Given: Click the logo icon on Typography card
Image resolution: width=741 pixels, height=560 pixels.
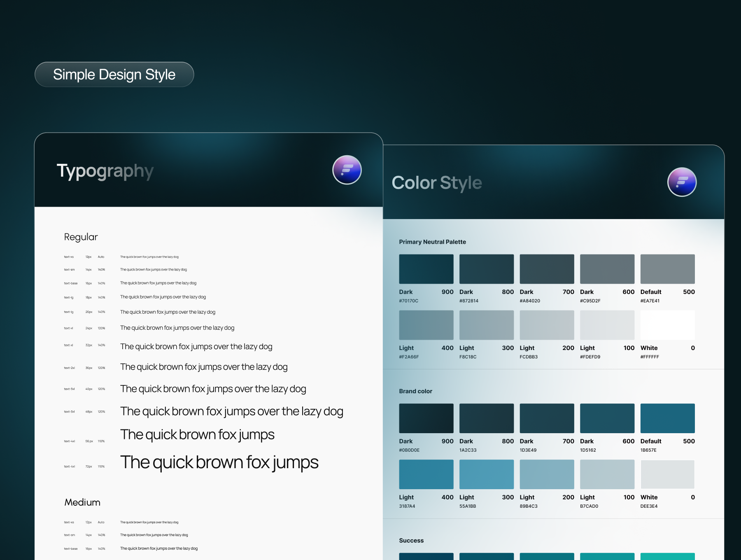Looking at the screenshot, I should coord(347,170).
